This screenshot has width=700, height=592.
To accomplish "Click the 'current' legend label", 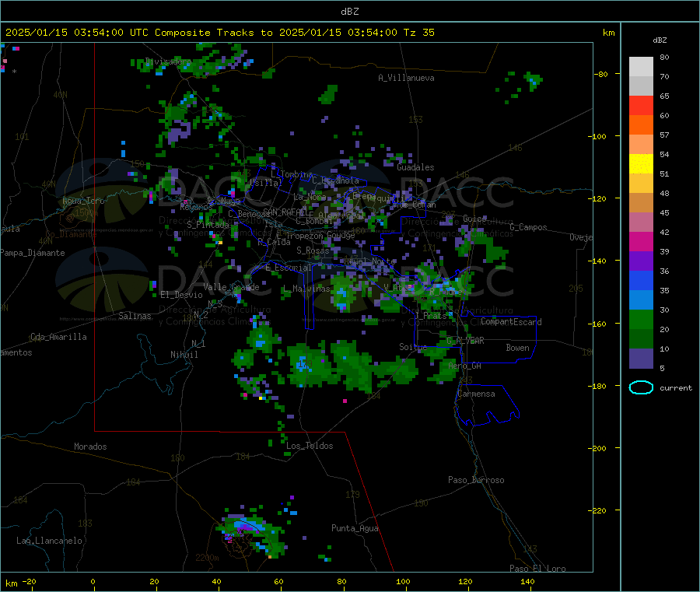I will tap(676, 388).
